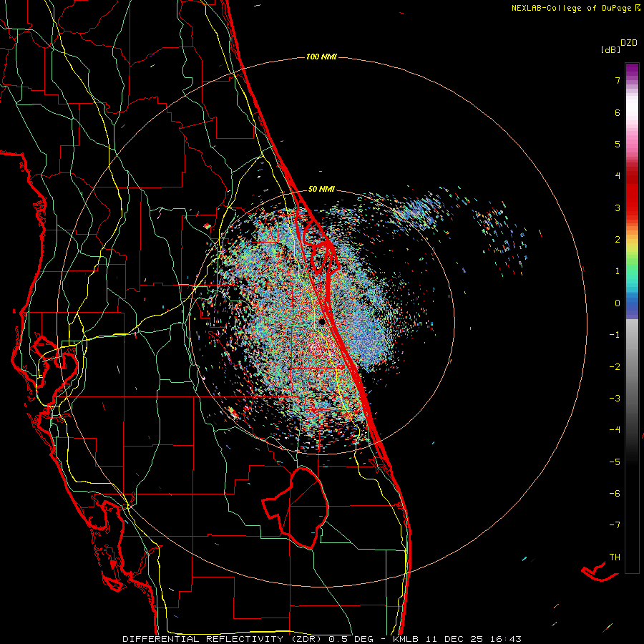Click the black KMLB radar site dot
This screenshot has height=644, width=644.
pyautogui.click(x=321, y=321)
